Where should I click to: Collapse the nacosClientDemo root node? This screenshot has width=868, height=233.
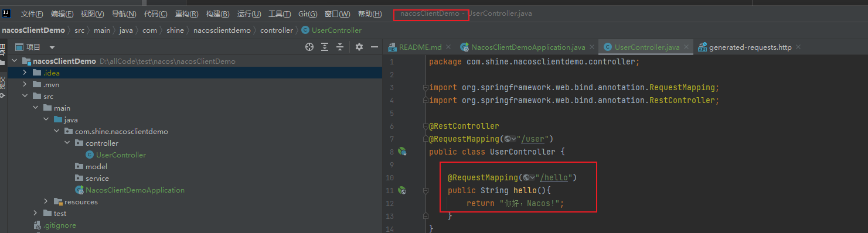point(15,61)
